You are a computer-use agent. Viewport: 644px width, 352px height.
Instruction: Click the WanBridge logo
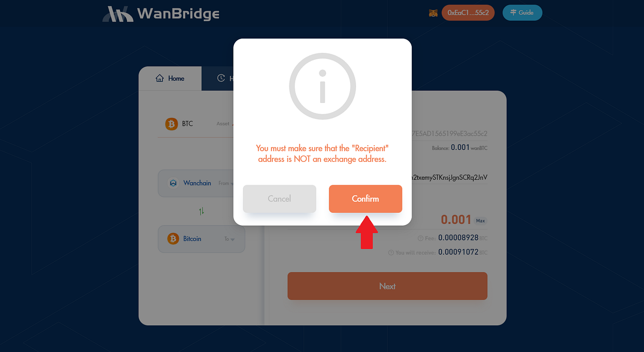pos(161,13)
